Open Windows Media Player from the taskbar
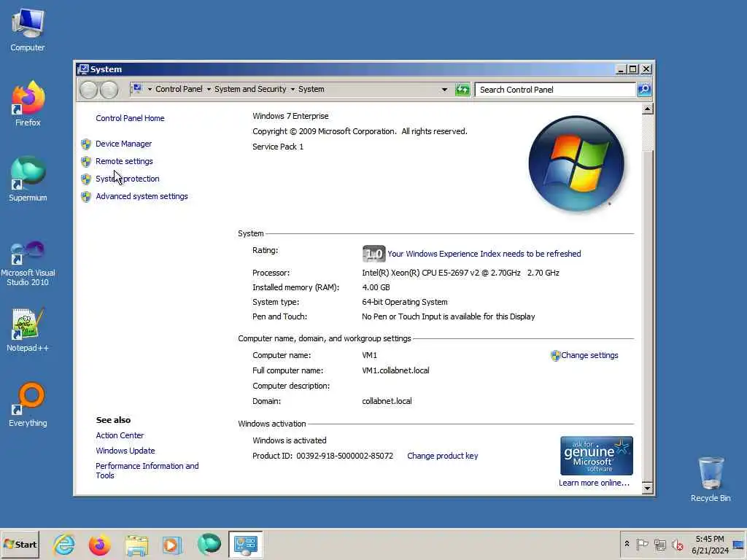 pos(172,544)
